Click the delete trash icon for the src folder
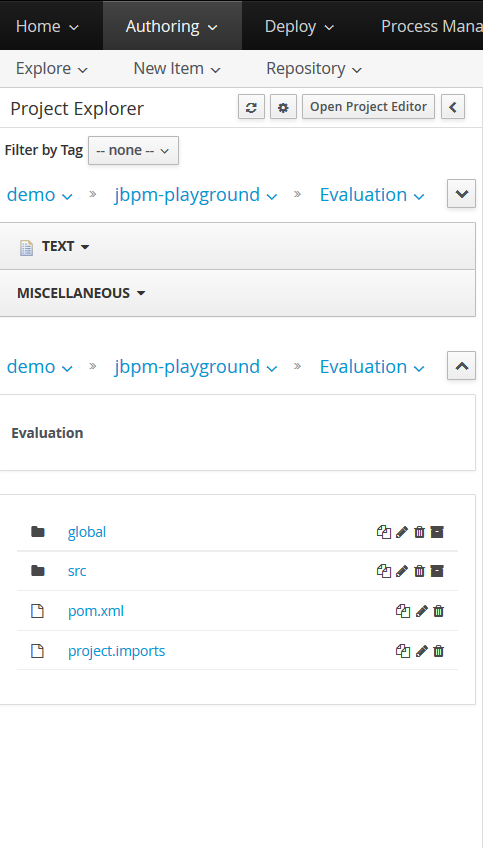Viewport: 483px width, 848px height. [419, 571]
